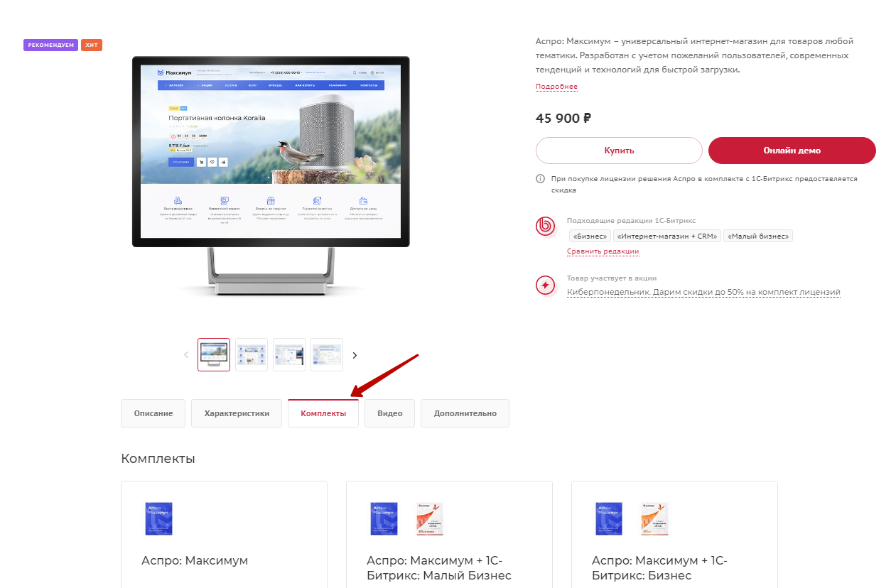
Task: Select the fourth gallery thumbnail
Action: pos(327,354)
